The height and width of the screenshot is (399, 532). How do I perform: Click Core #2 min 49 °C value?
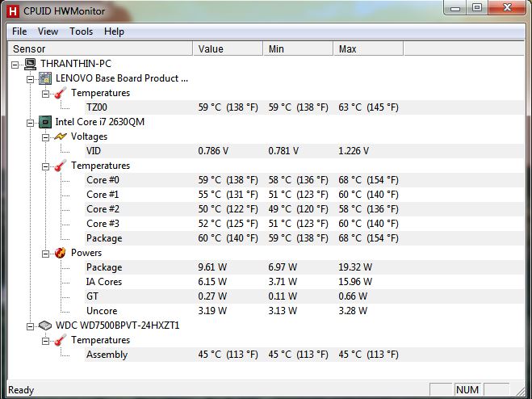pyautogui.click(x=298, y=209)
